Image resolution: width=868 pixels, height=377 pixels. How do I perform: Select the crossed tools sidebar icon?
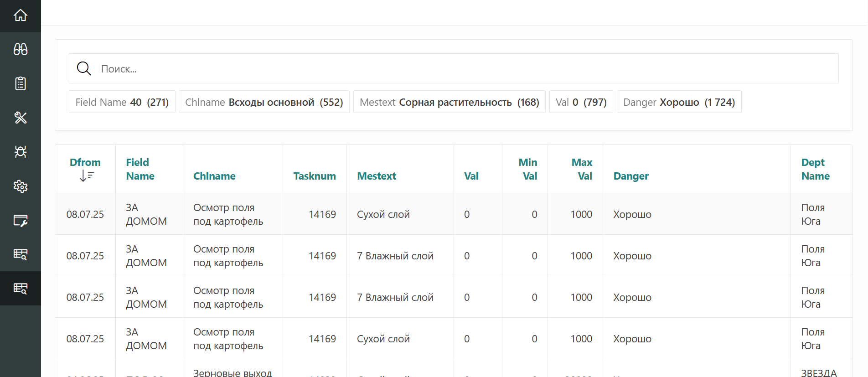click(21, 118)
